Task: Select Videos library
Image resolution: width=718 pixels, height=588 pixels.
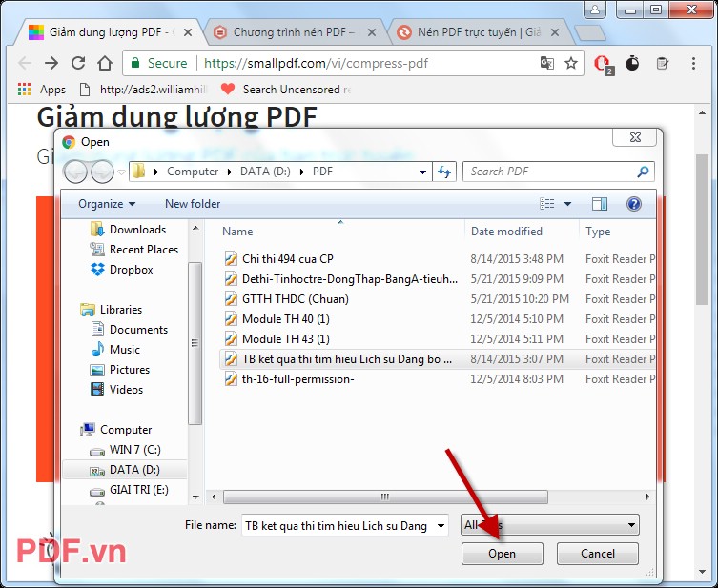Action: [116, 390]
